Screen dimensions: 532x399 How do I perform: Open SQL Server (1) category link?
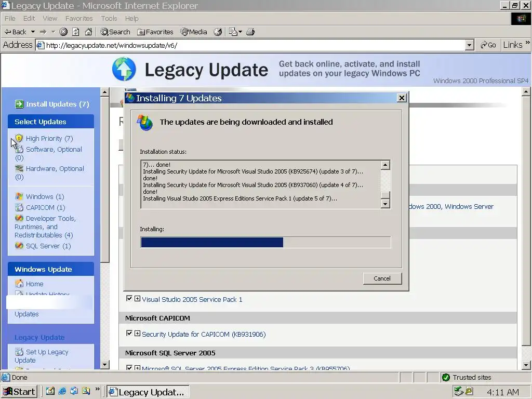[48, 246]
